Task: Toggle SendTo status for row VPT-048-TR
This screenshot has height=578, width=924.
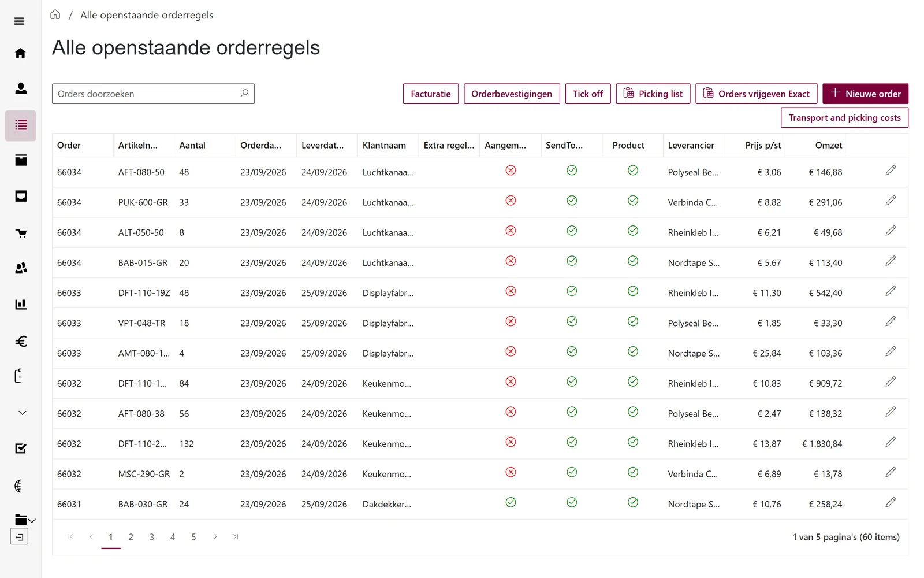Action: pyautogui.click(x=572, y=321)
